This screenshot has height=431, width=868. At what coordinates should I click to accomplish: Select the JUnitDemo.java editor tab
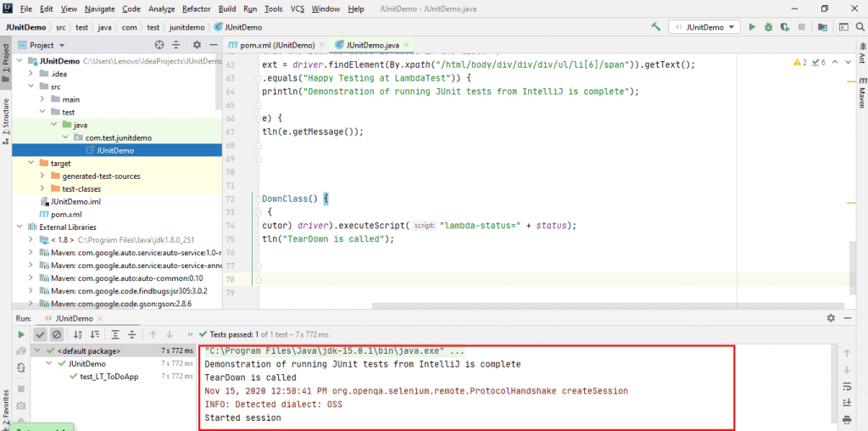(x=373, y=45)
